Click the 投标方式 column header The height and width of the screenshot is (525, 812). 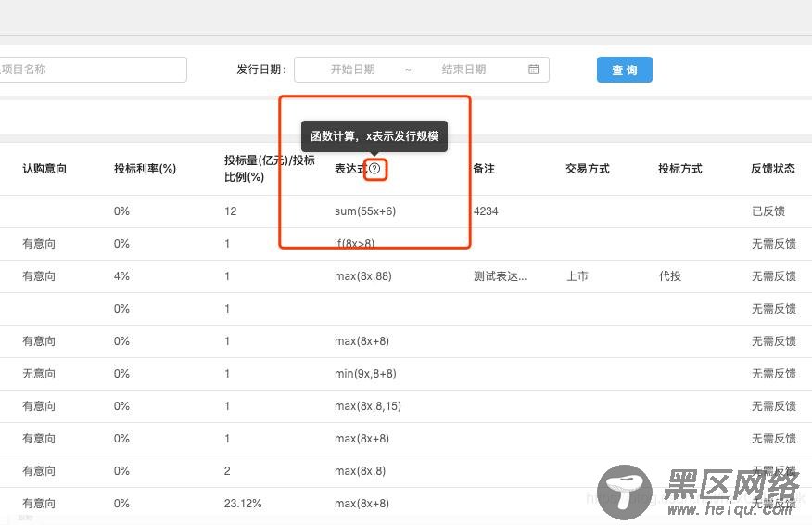680,169
